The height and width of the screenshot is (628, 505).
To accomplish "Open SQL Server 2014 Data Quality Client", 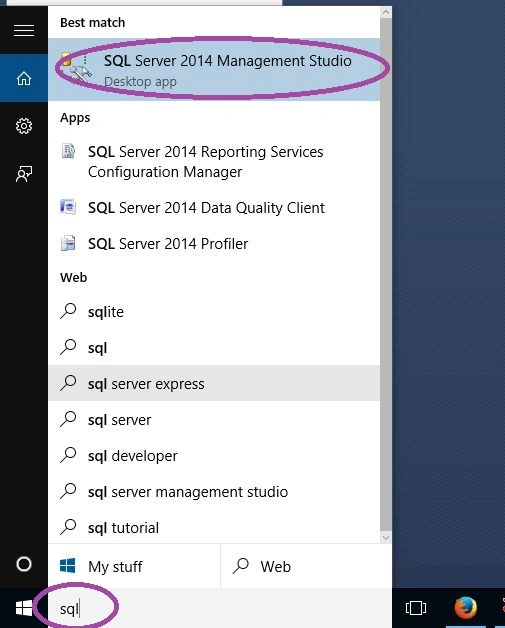I will (214, 208).
